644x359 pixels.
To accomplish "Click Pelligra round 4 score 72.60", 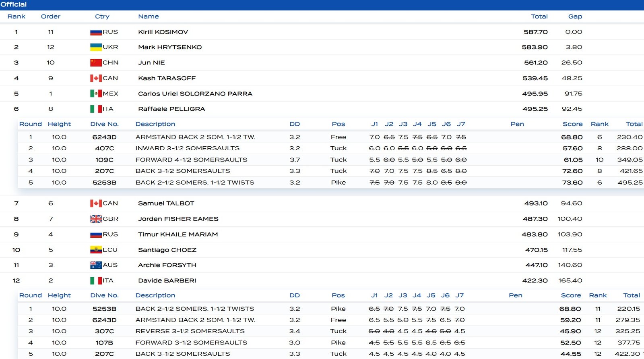I will 572,171.
